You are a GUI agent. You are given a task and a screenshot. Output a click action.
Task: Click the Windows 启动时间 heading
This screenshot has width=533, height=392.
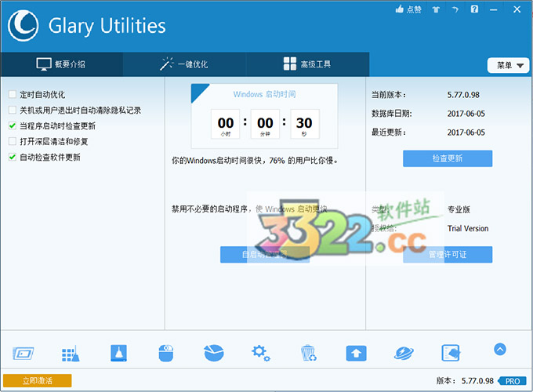pyautogui.click(x=264, y=94)
